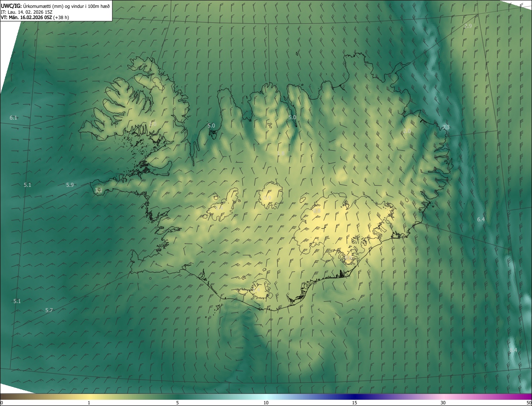
Task: Click the valid time "Mán. 16.02.2026 05Z"
Action: 31,17
